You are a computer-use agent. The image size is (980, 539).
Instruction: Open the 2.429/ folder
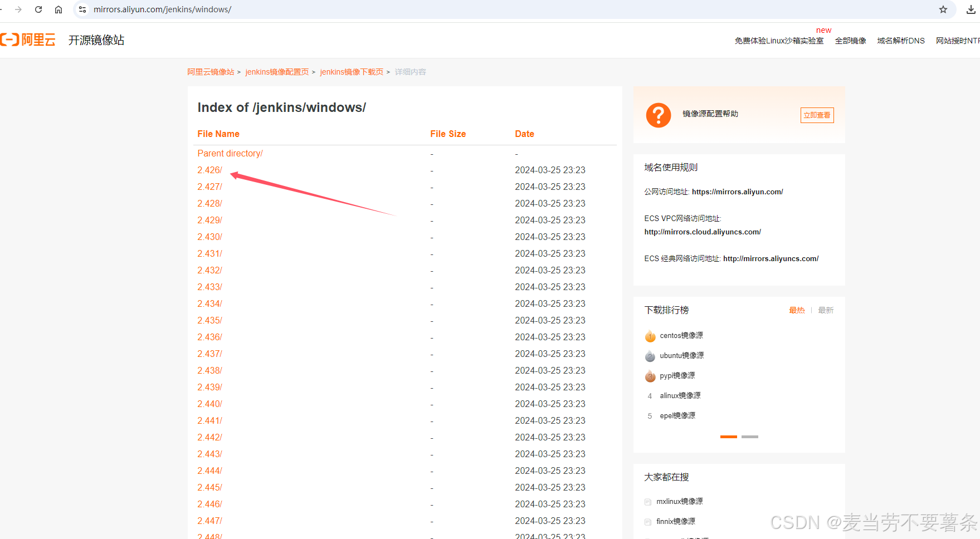209,220
